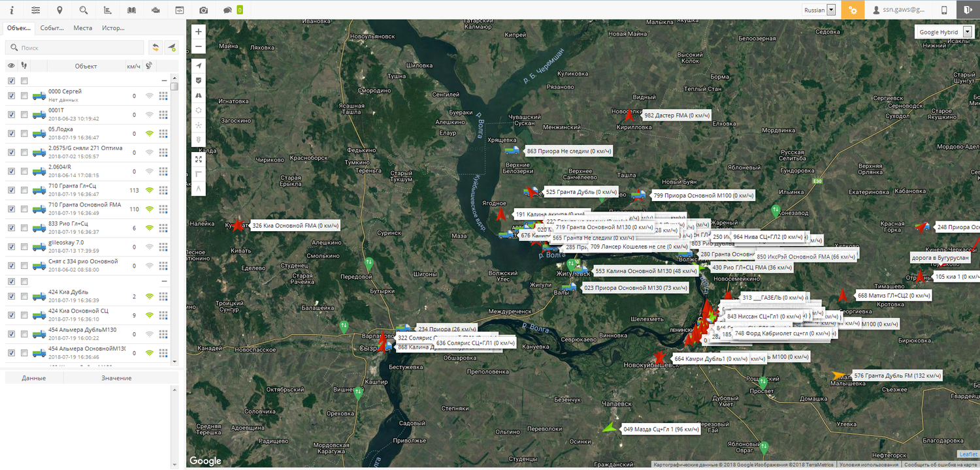The width and height of the screenshot is (980, 470).
Task: Open the engine diagnostics icon
Action: 155,10
